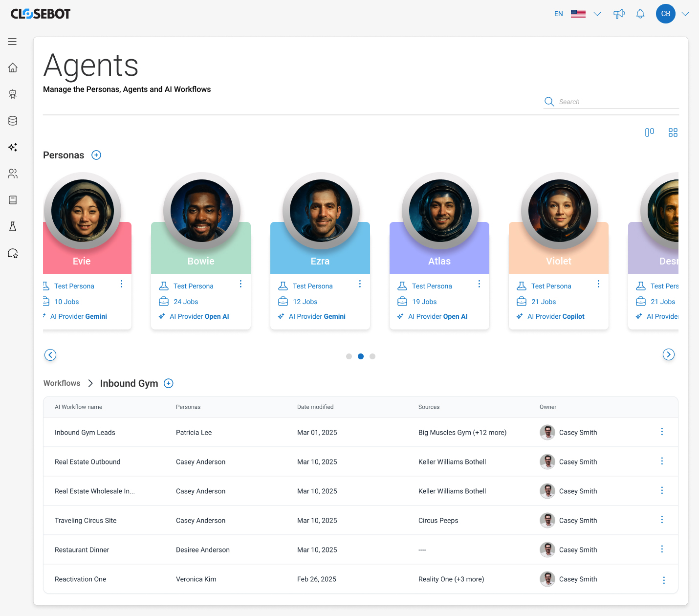
Task: Open row menu for Inbound Gym Leads
Action: [662, 432]
